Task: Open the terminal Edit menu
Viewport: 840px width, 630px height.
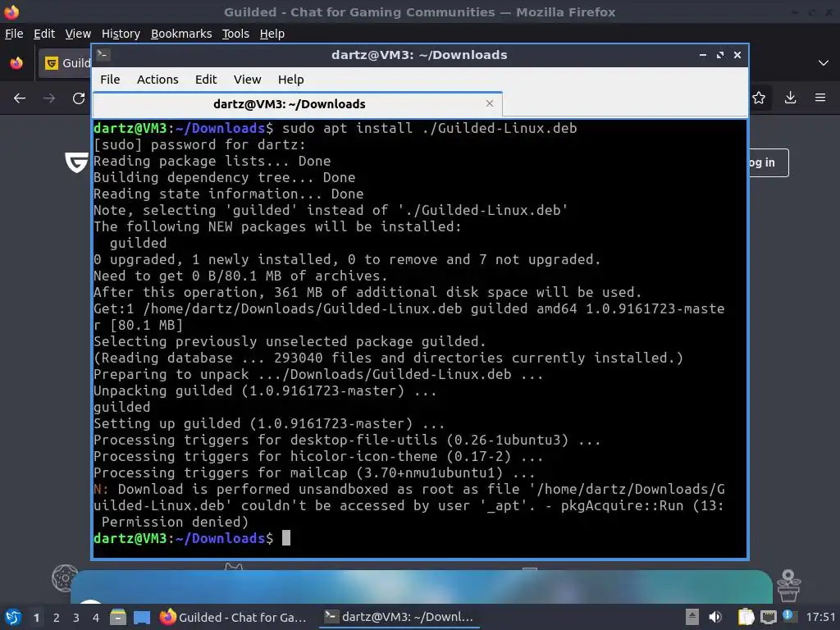Action: pyautogui.click(x=206, y=80)
